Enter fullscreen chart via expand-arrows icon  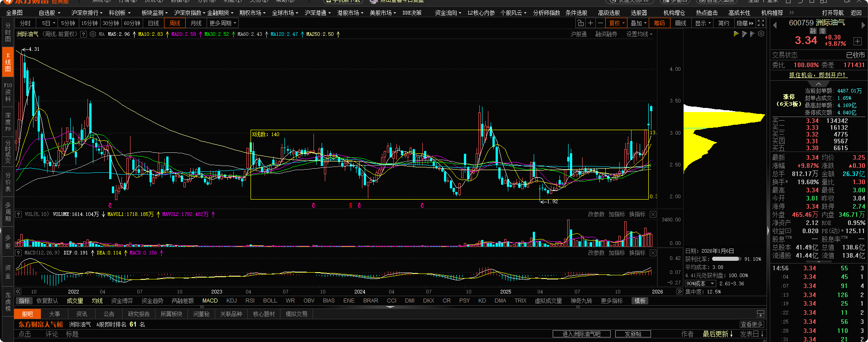coord(761,23)
